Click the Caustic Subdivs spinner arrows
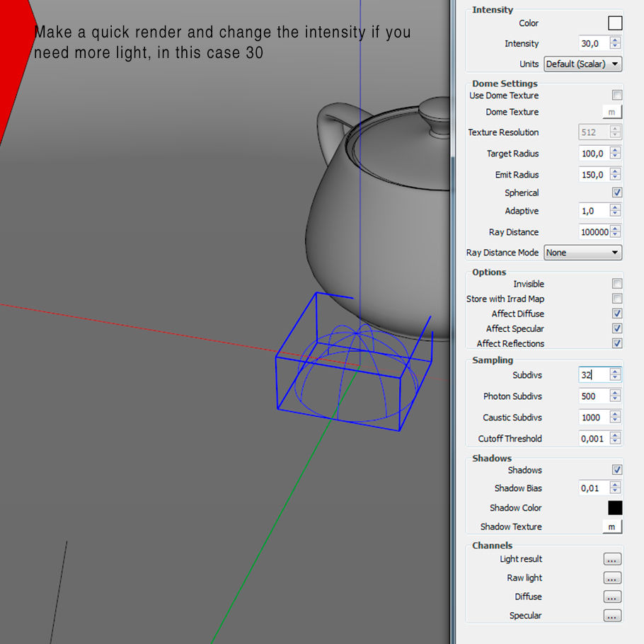The image size is (644, 644). pos(615,418)
